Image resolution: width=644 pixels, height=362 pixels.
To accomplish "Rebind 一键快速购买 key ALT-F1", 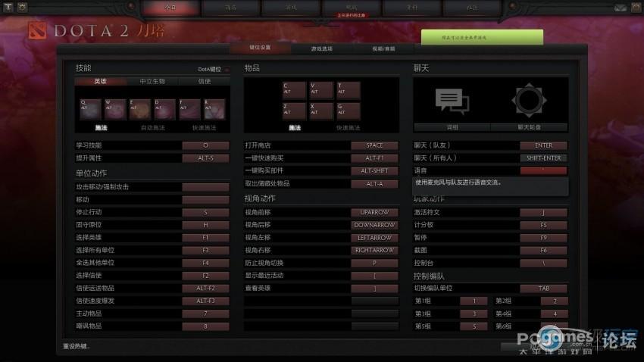I will [x=374, y=158].
